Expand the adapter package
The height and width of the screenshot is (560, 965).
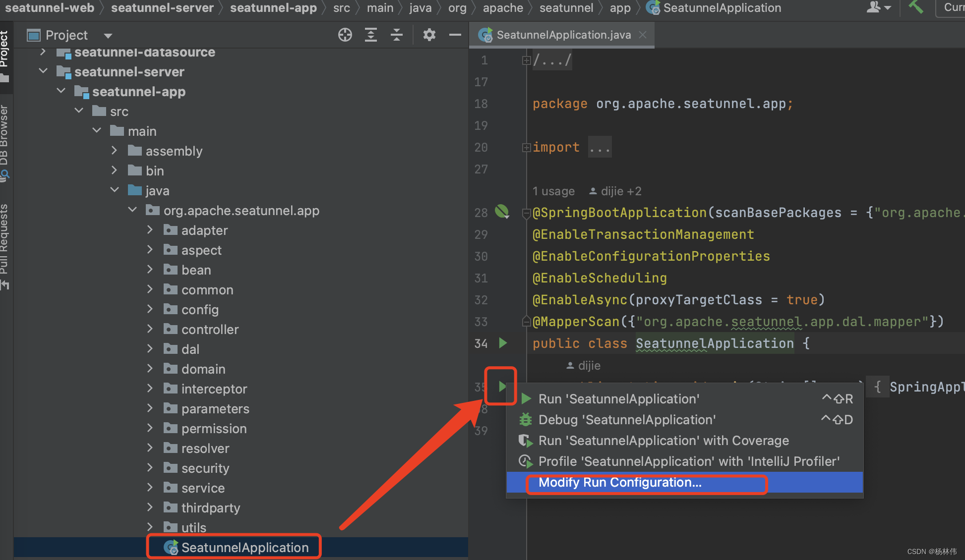click(150, 230)
